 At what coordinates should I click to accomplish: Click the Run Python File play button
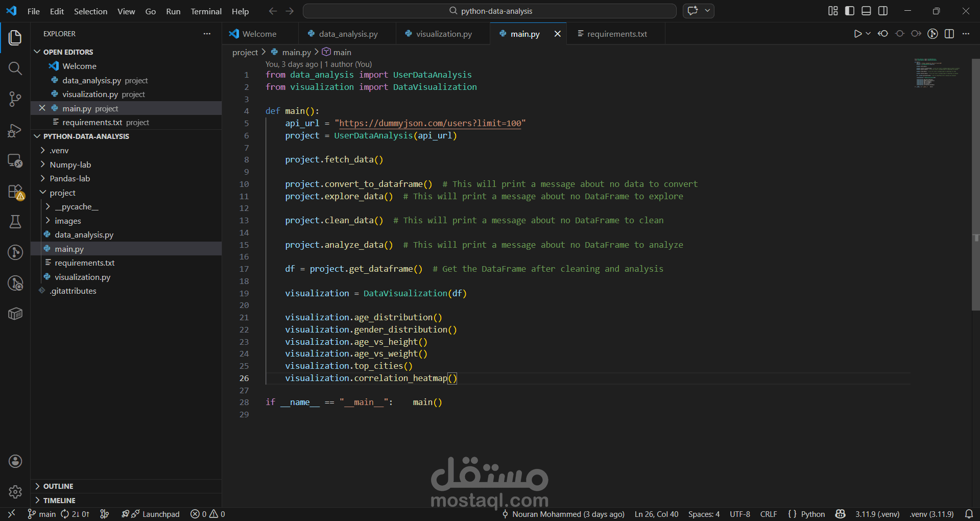(x=858, y=34)
